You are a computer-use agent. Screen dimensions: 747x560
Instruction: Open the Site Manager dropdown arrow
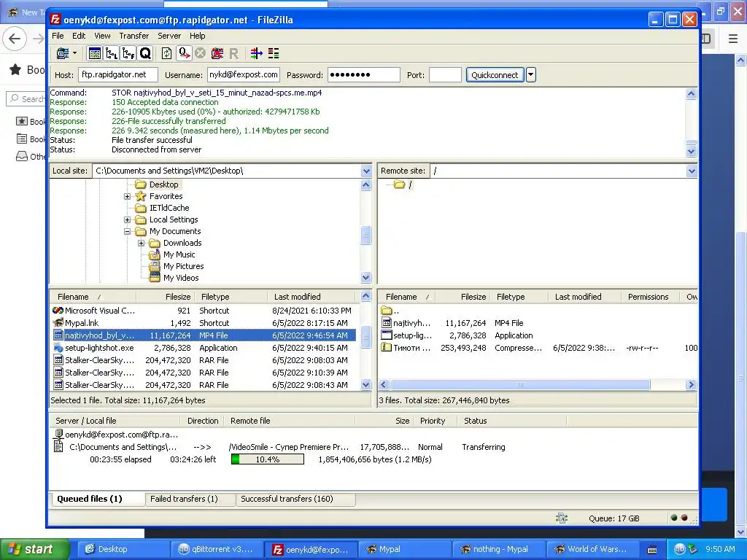coord(75,53)
